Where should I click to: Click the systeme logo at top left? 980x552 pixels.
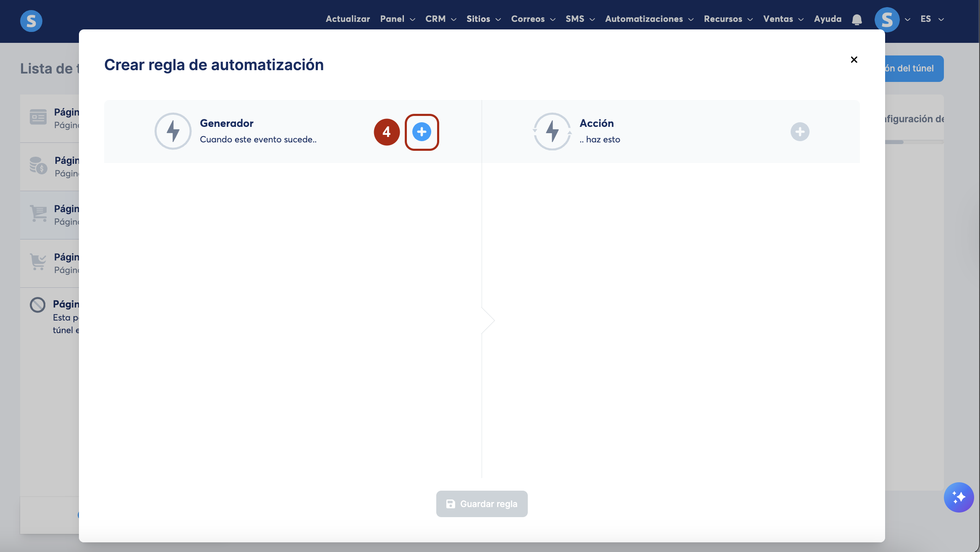click(31, 21)
